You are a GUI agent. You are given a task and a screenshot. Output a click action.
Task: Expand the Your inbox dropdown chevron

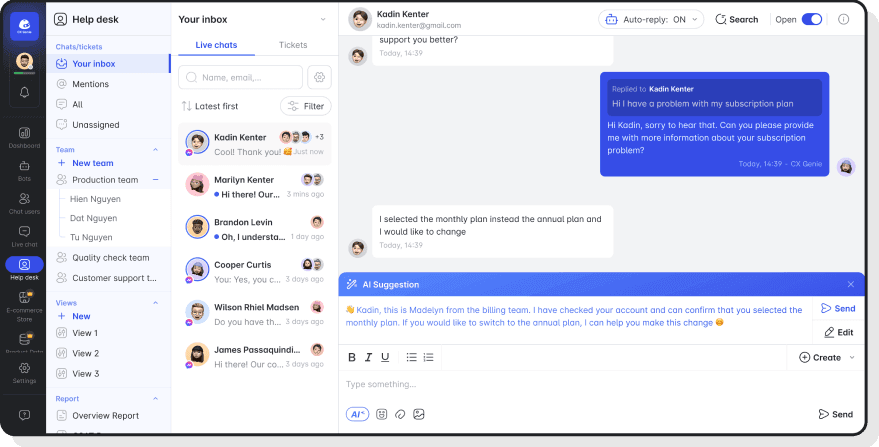322,19
